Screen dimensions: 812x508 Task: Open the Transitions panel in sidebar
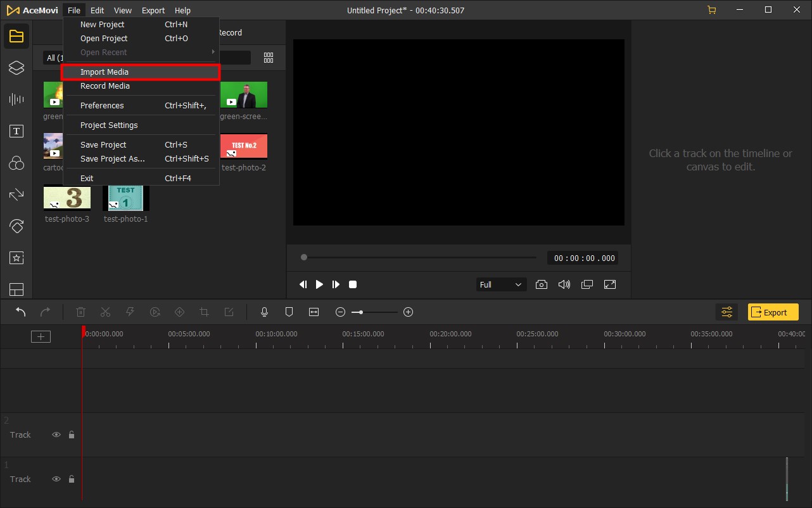pyautogui.click(x=16, y=194)
